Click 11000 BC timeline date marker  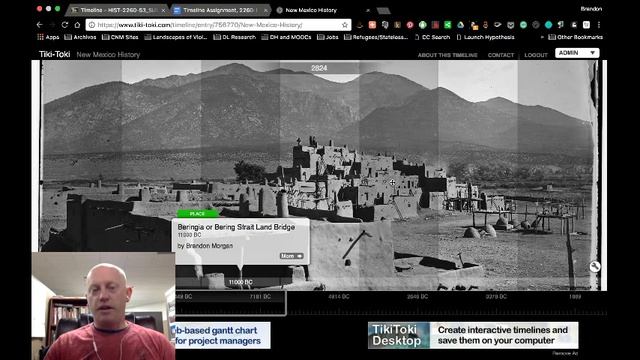[x=240, y=282]
